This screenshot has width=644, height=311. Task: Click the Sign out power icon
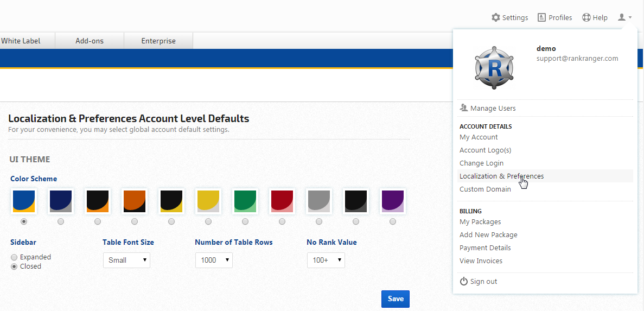[x=464, y=281]
